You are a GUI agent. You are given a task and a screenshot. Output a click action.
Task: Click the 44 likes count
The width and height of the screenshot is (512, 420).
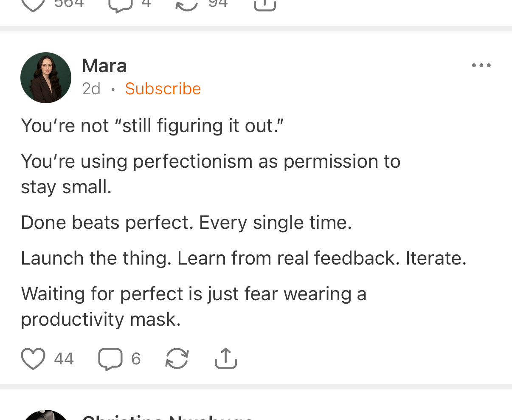[64, 359]
